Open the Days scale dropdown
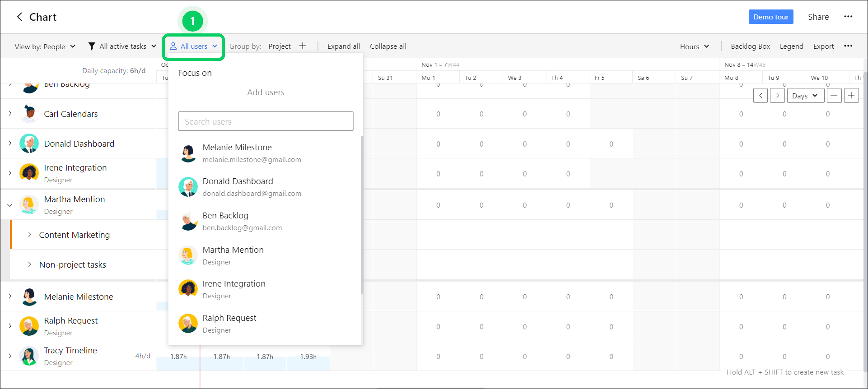This screenshot has width=868, height=389. 805,96
